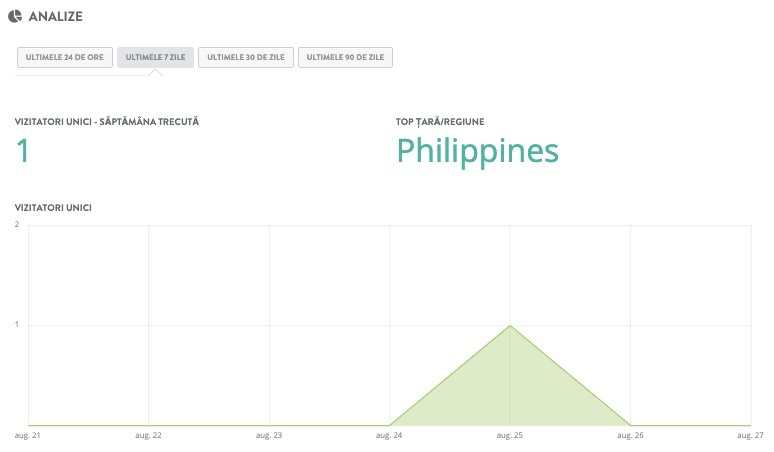Pick the aug. 24 axis label
Screen dimensions: 774x452
pyautogui.click(x=388, y=436)
